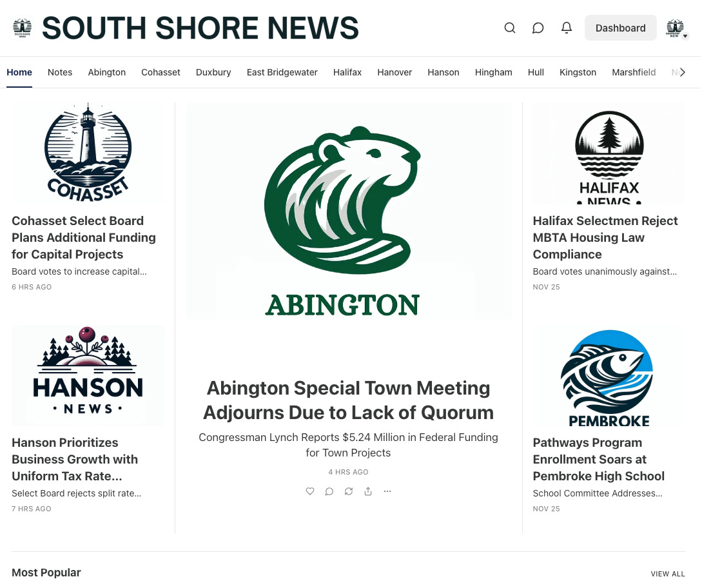Open the Cohasset tab
The height and width of the screenshot is (588, 702).
tap(161, 72)
